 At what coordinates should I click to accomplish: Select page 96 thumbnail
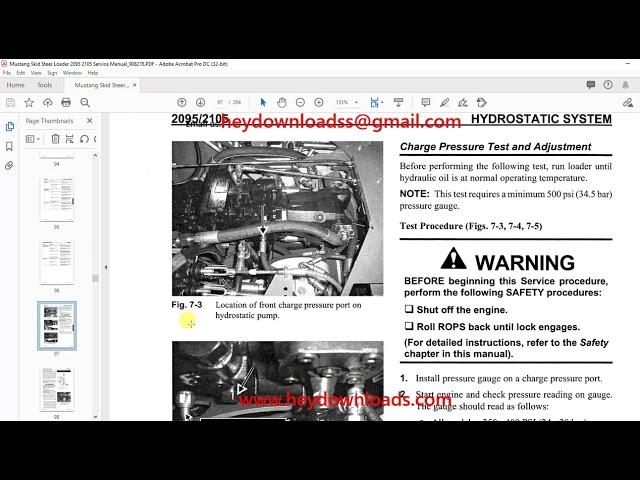(x=57, y=262)
